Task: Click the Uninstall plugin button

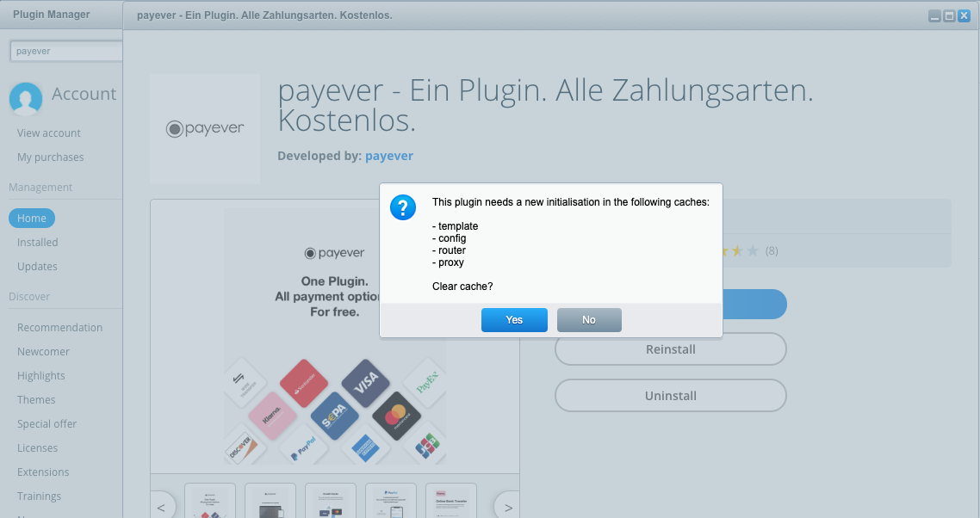Action: [670, 396]
